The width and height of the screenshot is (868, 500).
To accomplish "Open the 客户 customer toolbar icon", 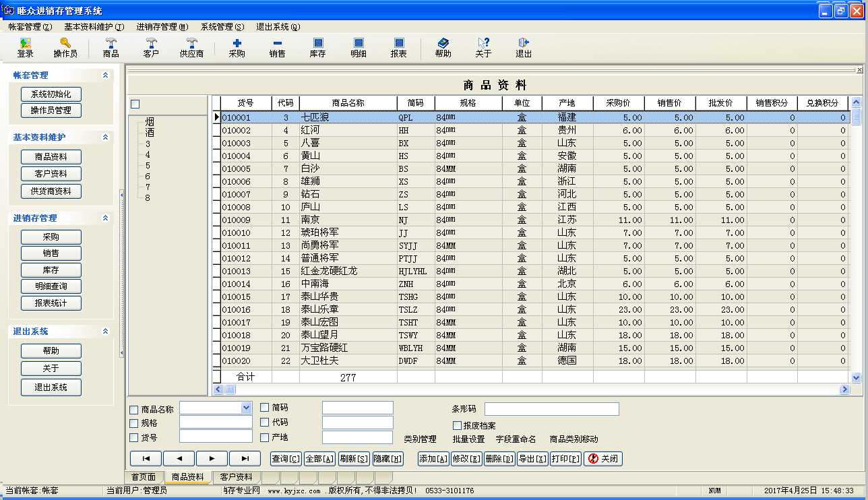I will pyautogui.click(x=151, y=47).
